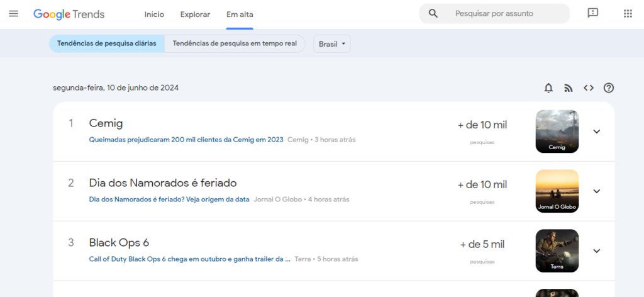644x297 pixels.
Task: Open the embed code icon
Action: pos(589,88)
